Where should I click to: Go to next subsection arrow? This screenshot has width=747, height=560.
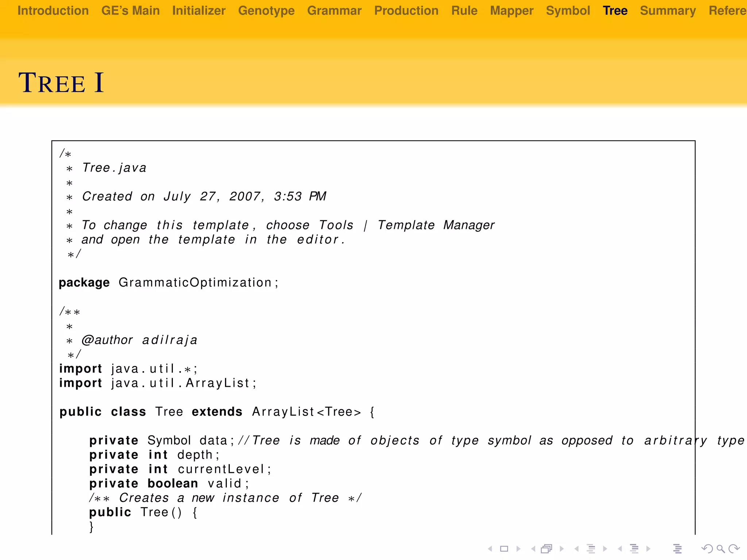(x=605, y=549)
